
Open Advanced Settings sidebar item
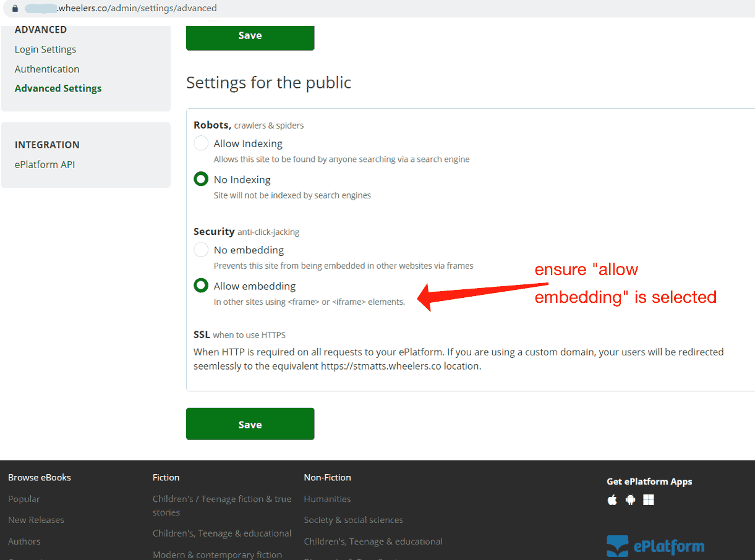coord(58,88)
